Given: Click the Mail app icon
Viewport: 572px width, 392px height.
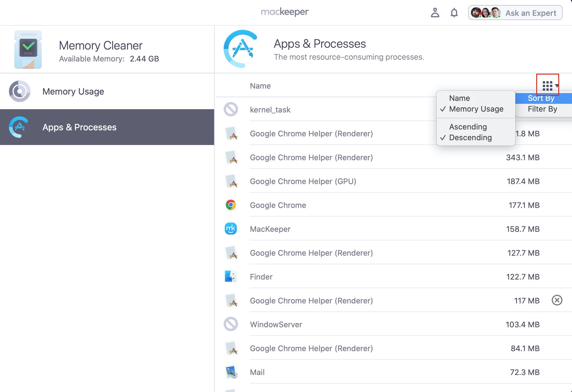Looking at the screenshot, I should pos(231,372).
